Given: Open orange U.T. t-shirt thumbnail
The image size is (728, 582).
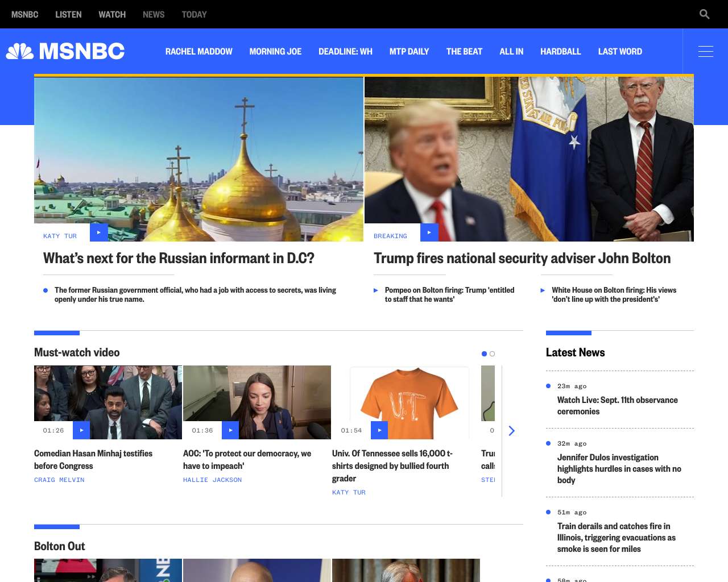Looking at the screenshot, I should (406, 402).
